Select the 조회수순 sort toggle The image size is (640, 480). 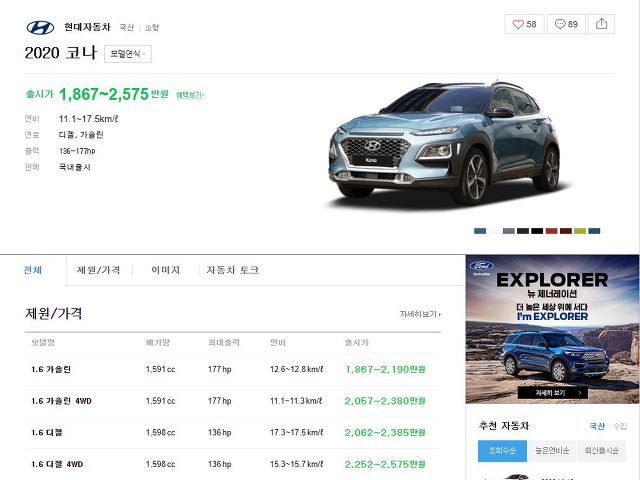click(502, 451)
